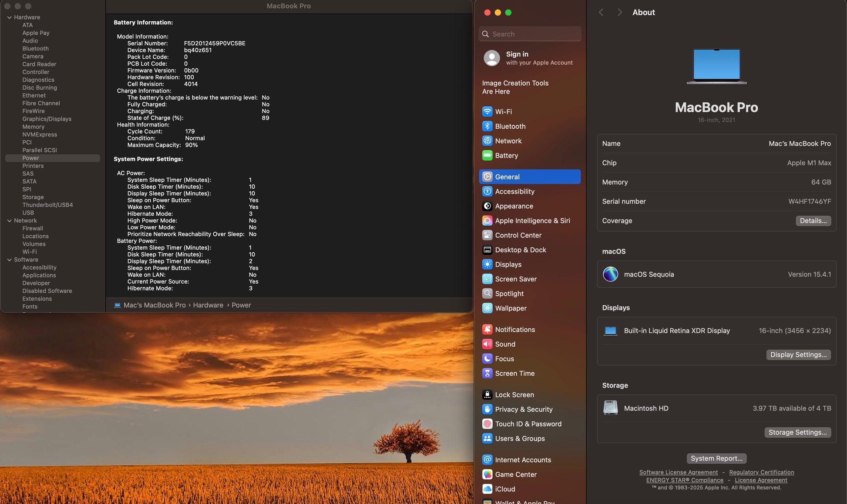Click the Coverage Details button

pos(813,220)
